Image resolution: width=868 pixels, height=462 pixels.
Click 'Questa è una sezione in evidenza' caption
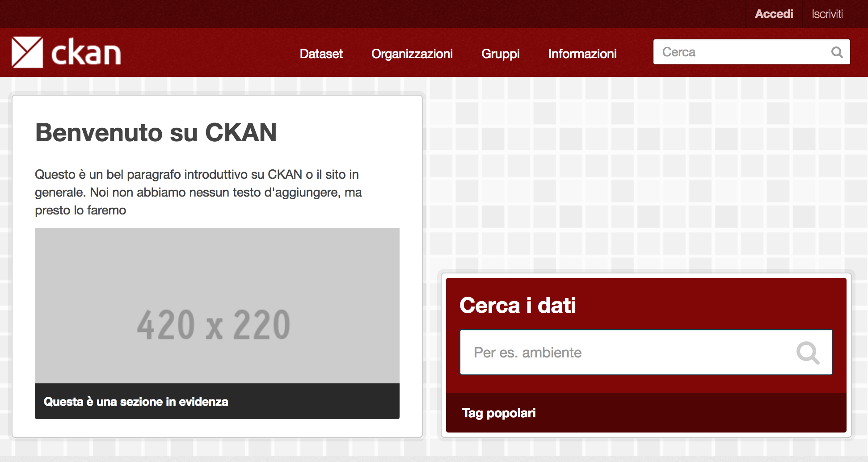click(136, 402)
